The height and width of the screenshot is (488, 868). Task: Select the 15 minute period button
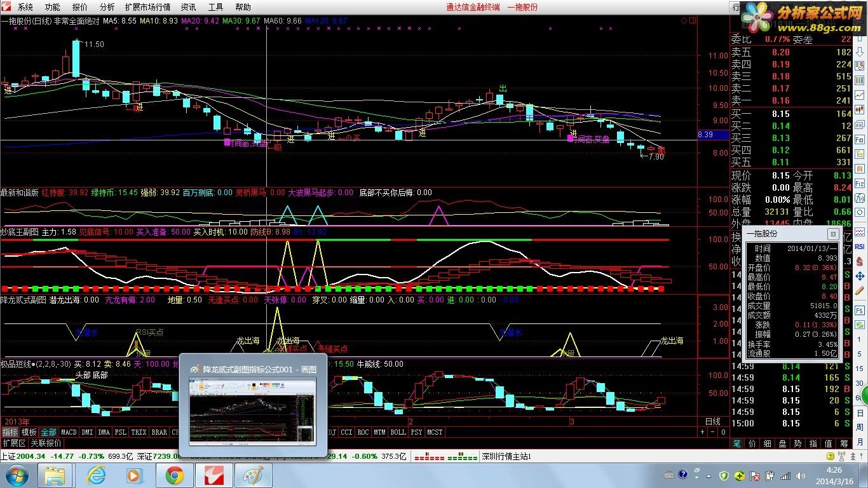(860, 369)
